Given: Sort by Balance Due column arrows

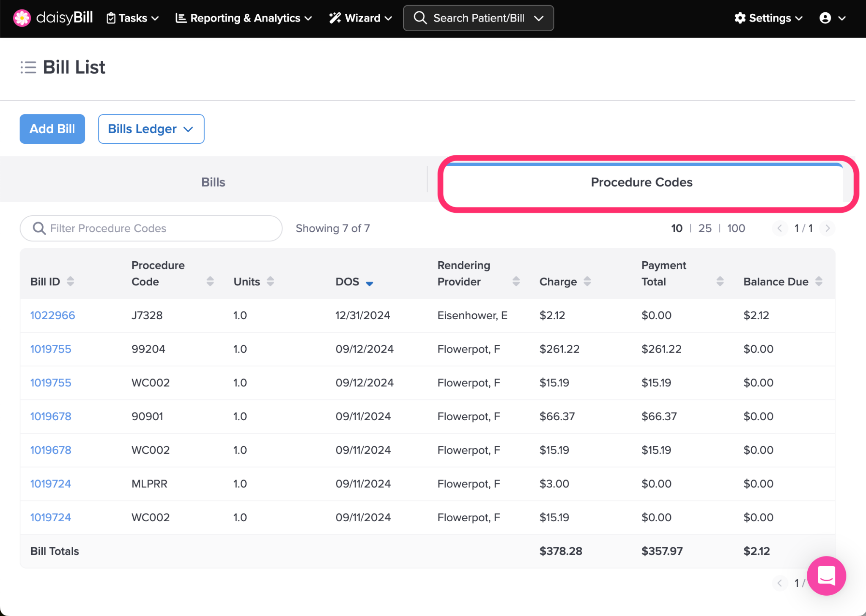Looking at the screenshot, I should [819, 282].
